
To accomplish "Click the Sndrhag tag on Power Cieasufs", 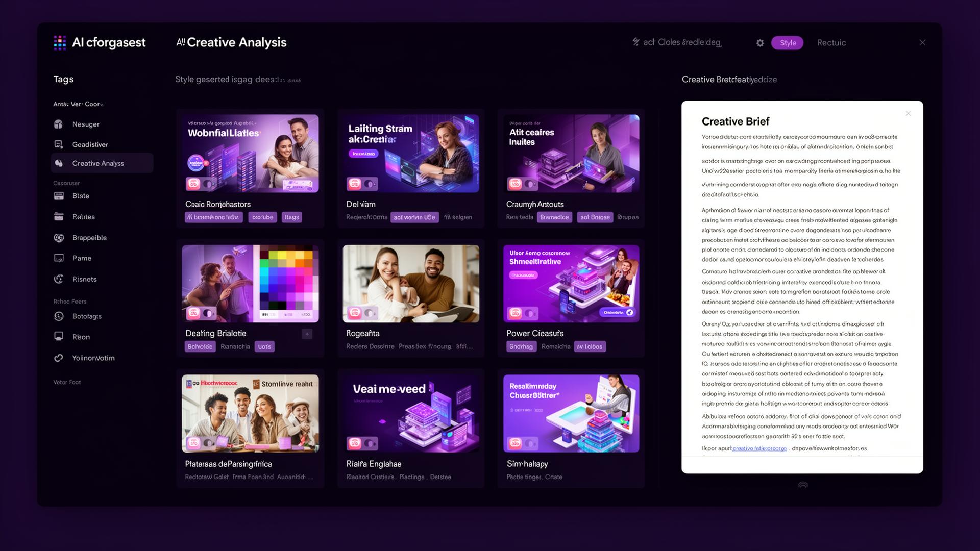I will [x=521, y=347].
